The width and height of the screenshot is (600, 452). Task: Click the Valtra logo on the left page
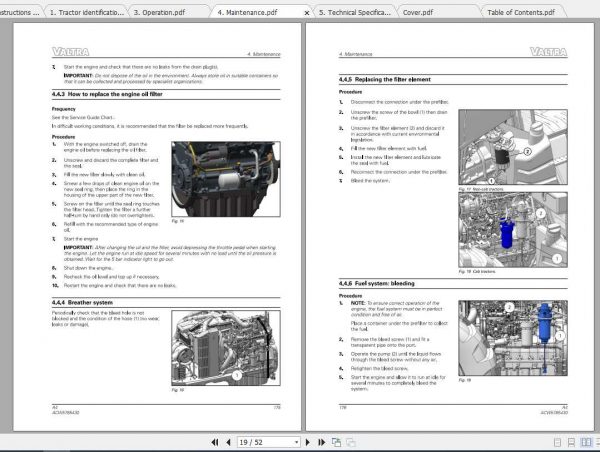click(70, 52)
